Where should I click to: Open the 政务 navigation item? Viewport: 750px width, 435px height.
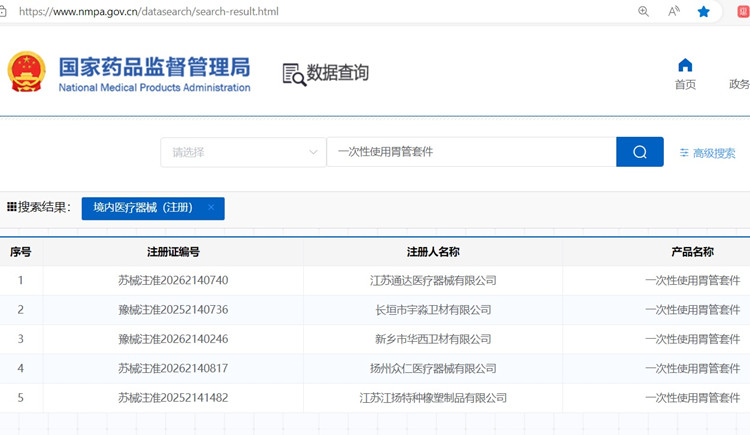[x=739, y=84]
